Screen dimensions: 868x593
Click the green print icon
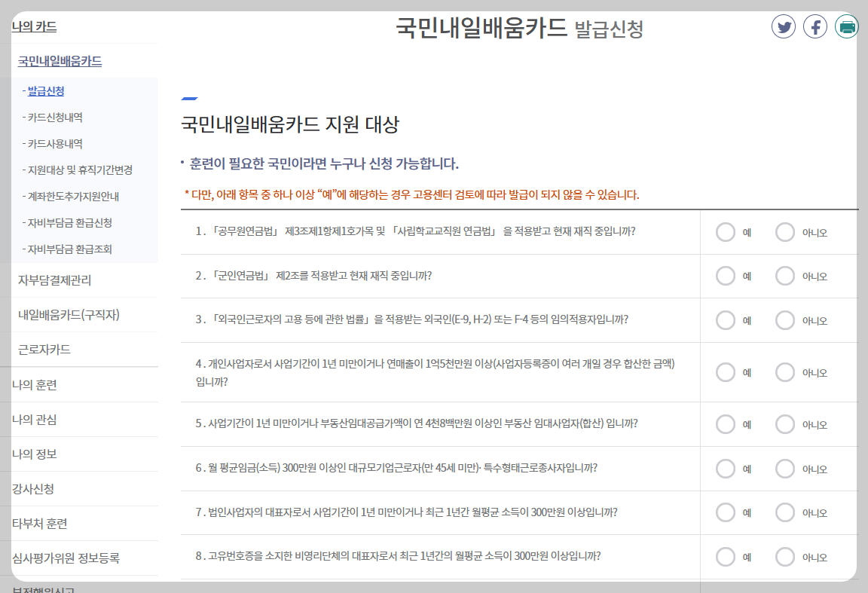(x=846, y=26)
